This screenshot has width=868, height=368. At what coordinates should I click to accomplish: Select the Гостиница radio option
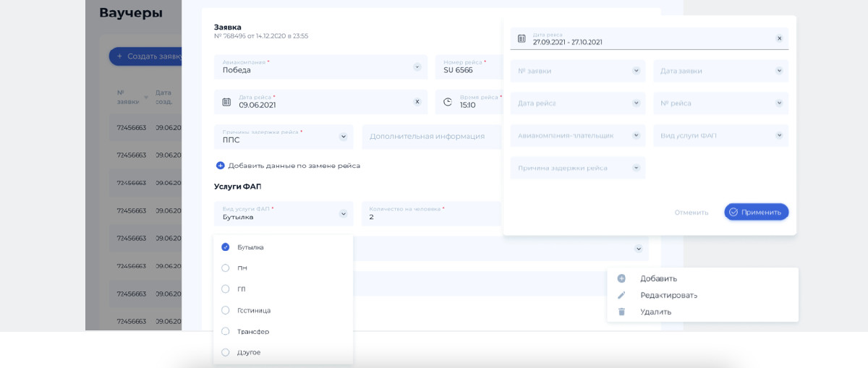(x=226, y=310)
